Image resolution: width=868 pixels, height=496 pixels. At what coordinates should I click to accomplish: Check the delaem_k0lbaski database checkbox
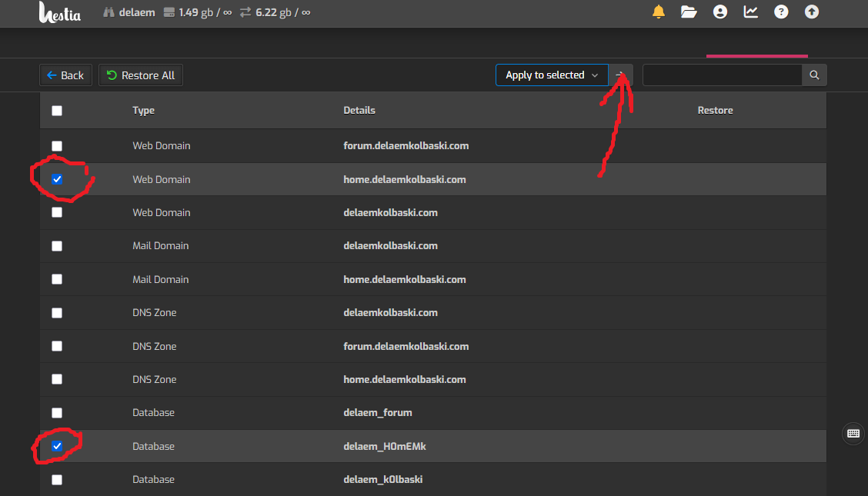tap(57, 480)
